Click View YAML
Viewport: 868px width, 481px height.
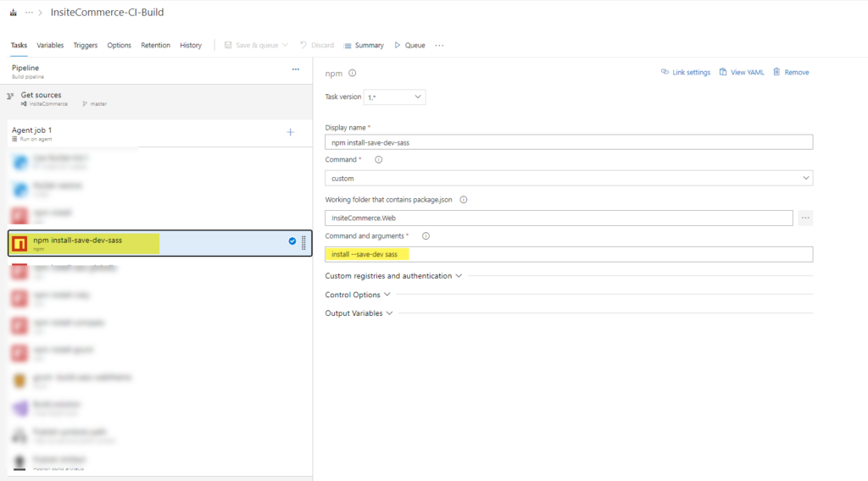(742, 72)
